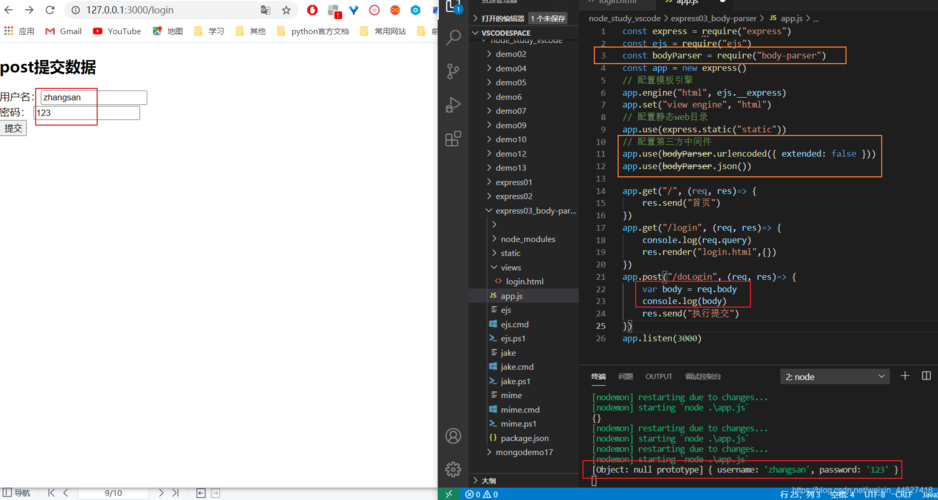Open the Accounts icon in VS Code

click(453, 435)
